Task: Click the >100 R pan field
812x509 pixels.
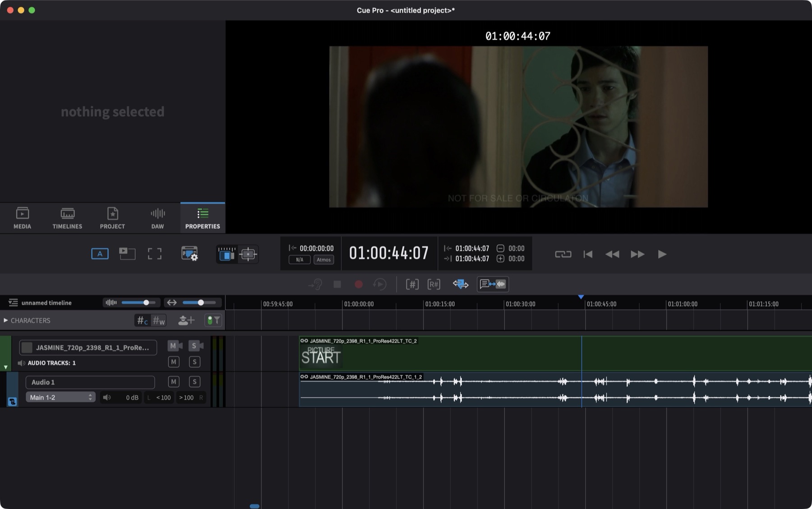Action: 191,397
